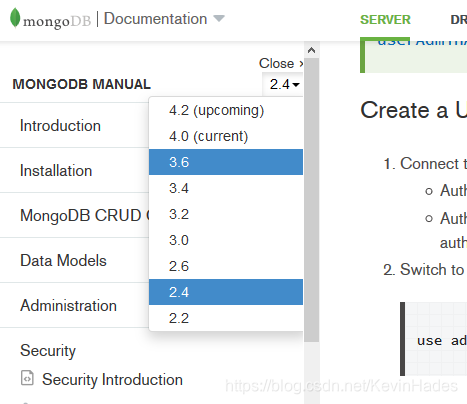This screenshot has width=467, height=404.
Task: Open the 2.4 version dropdown
Action: 284,84
